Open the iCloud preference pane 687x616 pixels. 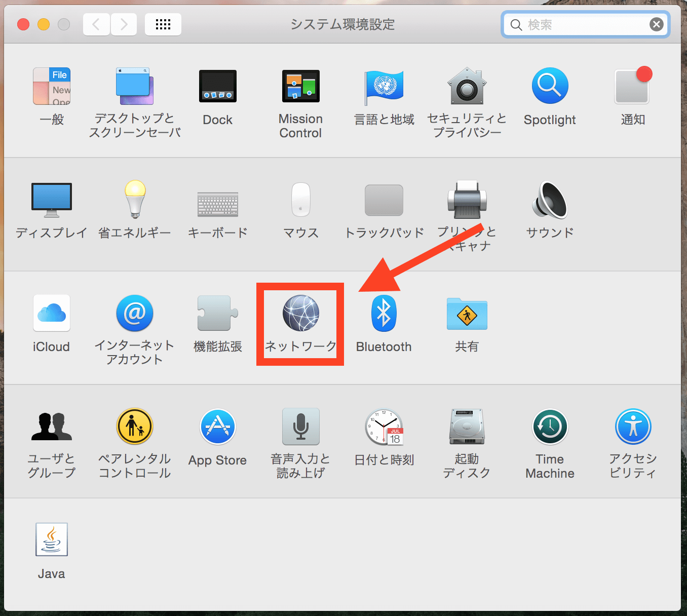point(51,313)
